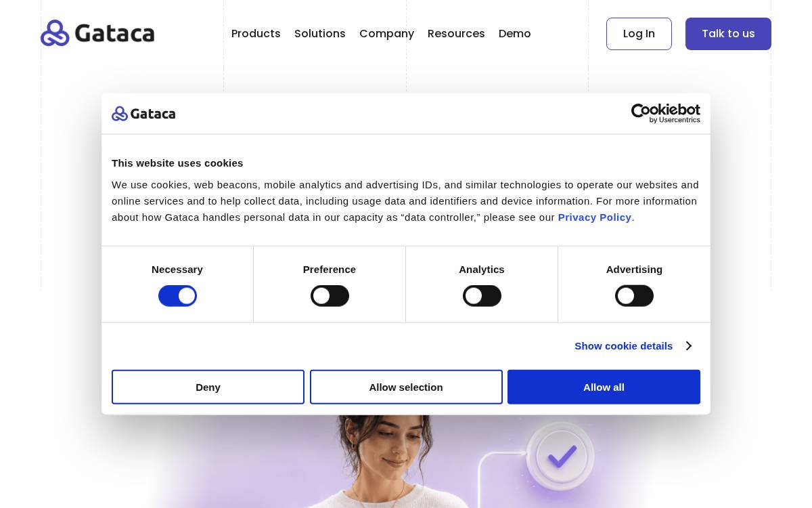Open the Solutions menu
Image resolution: width=812 pixels, height=508 pixels.
(320, 34)
